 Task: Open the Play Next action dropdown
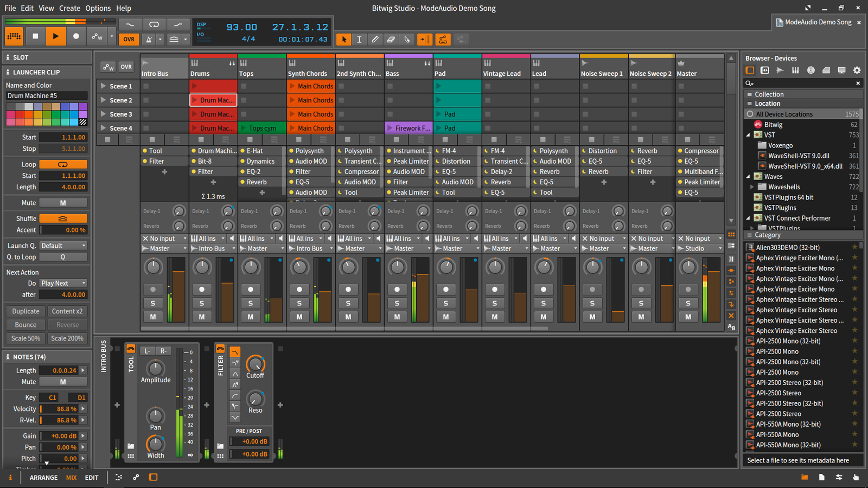point(63,283)
